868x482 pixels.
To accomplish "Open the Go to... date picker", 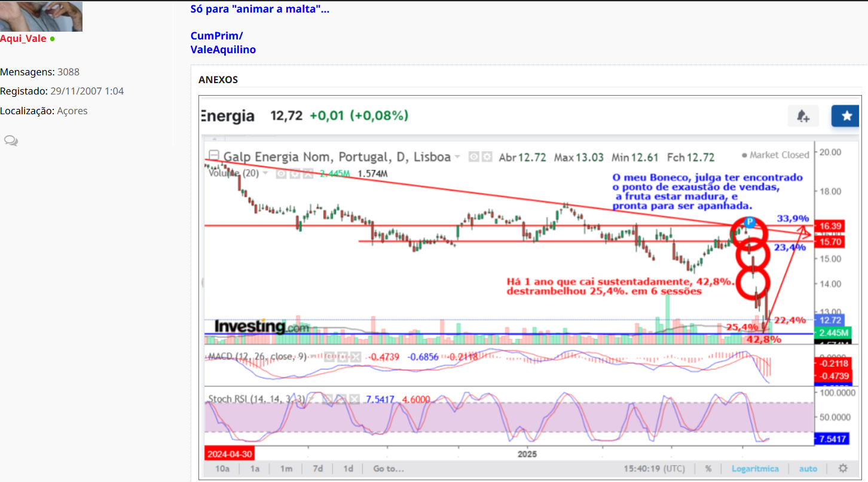I will (x=388, y=468).
